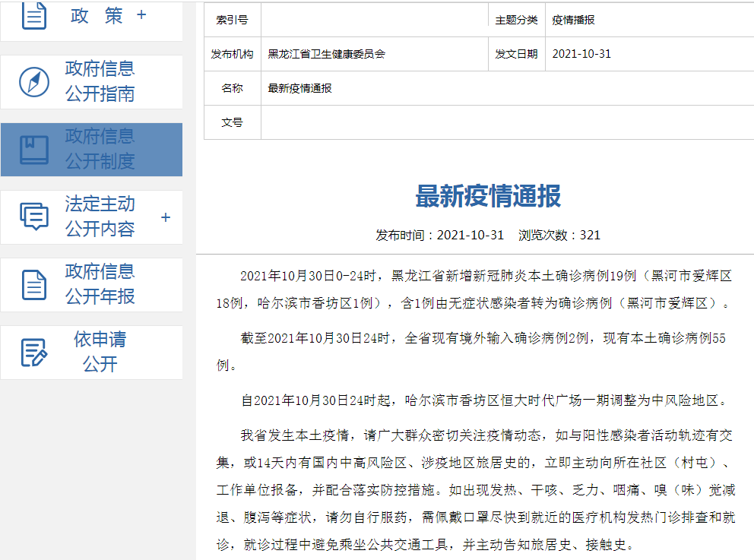Click the 最新疫情通报 blue article headline

tap(487, 197)
